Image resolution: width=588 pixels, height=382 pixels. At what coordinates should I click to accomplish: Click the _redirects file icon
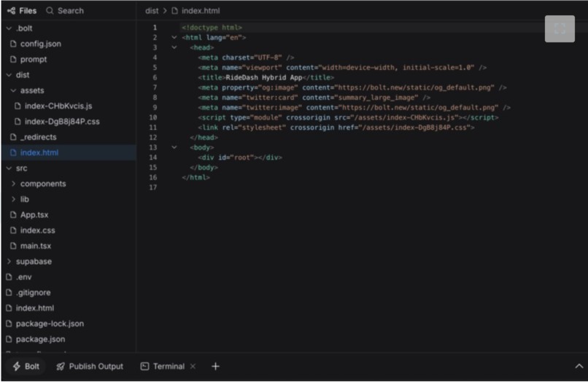[13, 137]
